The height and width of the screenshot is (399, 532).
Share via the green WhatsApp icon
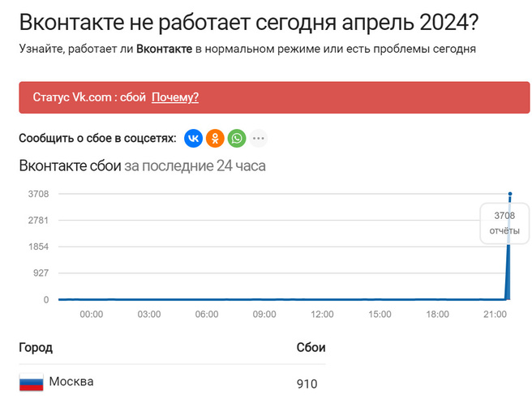[x=237, y=139]
